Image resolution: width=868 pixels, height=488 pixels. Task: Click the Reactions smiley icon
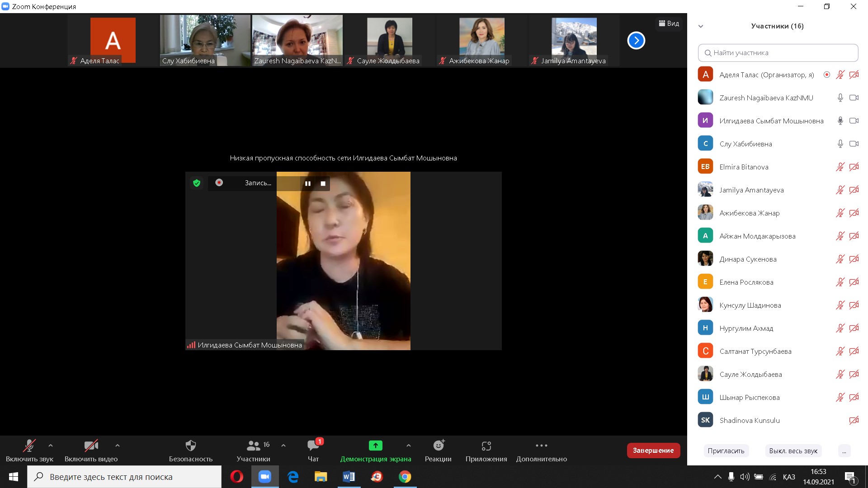pyautogui.click(x=438, y=446)
